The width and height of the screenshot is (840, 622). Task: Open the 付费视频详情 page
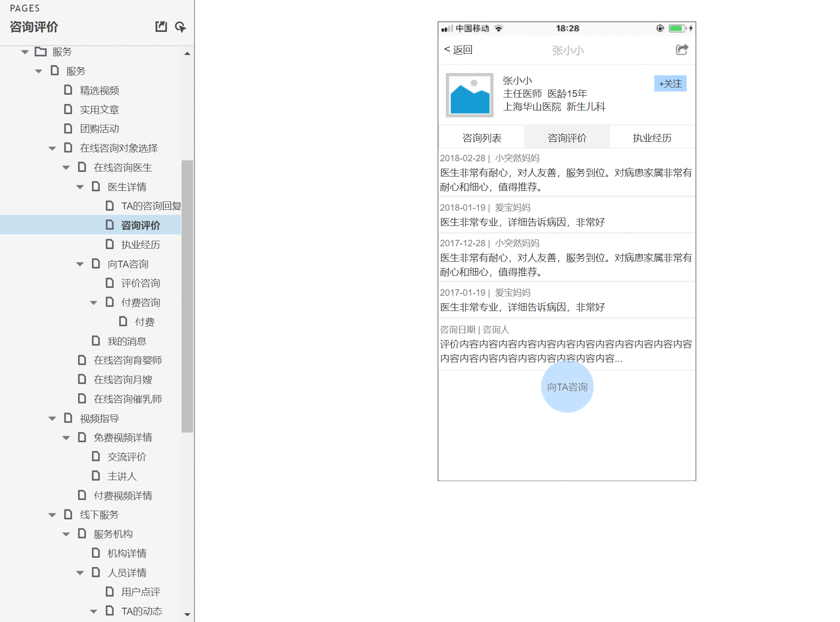123,495
